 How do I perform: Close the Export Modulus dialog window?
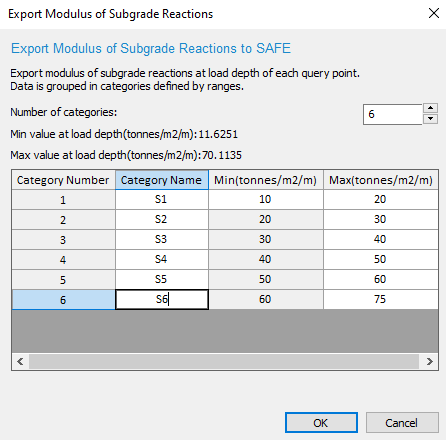pos(434,13)
